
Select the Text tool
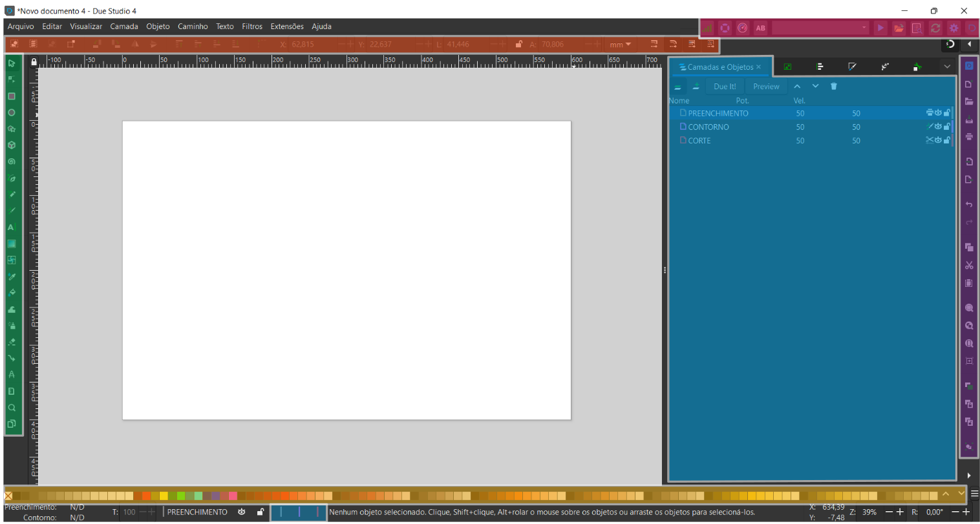[12, 227]
